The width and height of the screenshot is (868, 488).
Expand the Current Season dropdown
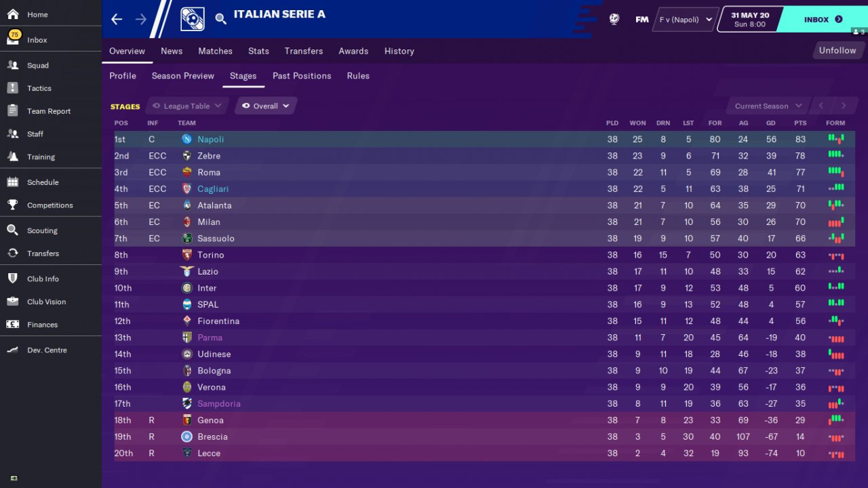(x=768, y=106)
